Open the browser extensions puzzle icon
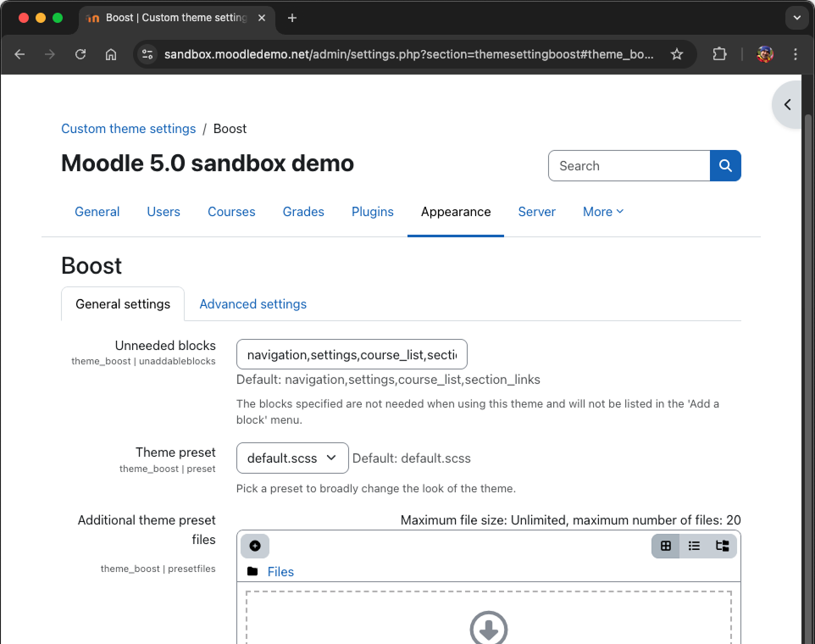The width and height of the screenshot is (815, 644). click(719, 54)
